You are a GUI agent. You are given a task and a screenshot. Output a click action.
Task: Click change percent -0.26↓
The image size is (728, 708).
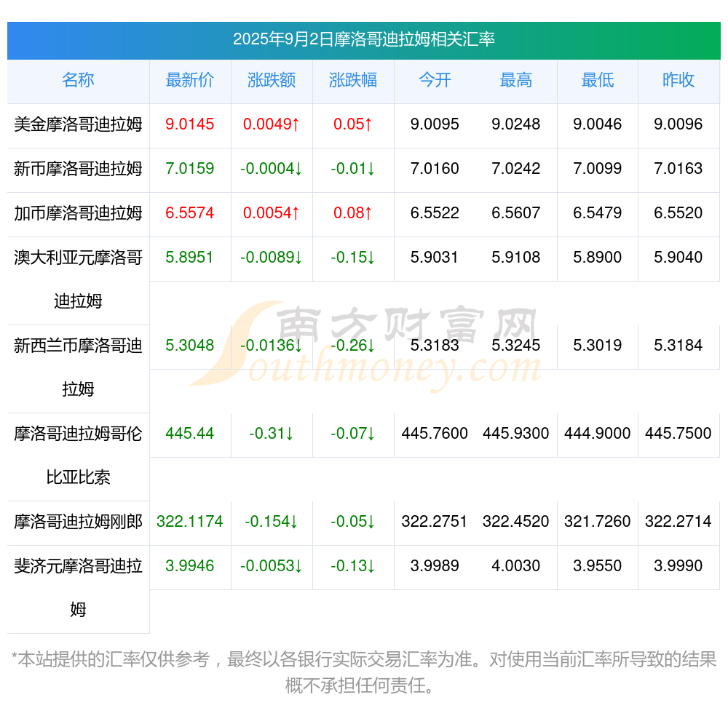(353, 345)
